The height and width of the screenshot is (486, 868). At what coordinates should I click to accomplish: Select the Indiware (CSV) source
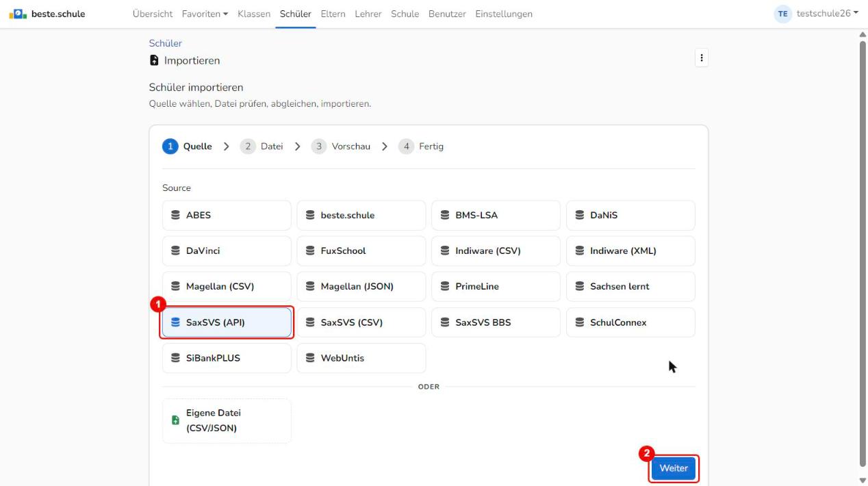click(496, 251)
